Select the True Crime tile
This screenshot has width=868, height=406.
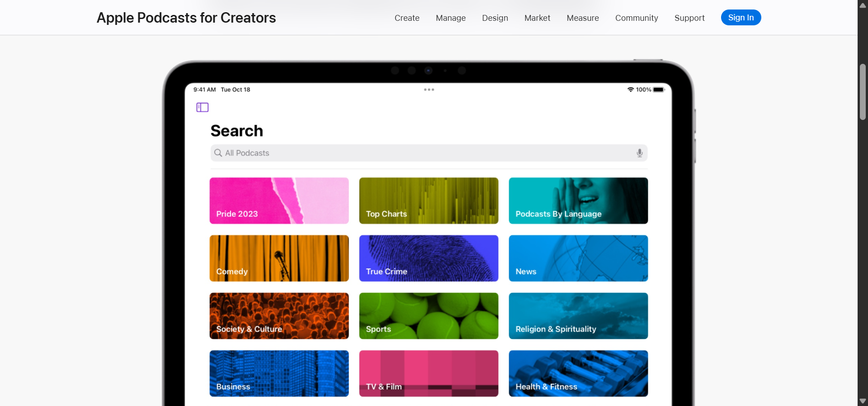(x=429, y=258)
